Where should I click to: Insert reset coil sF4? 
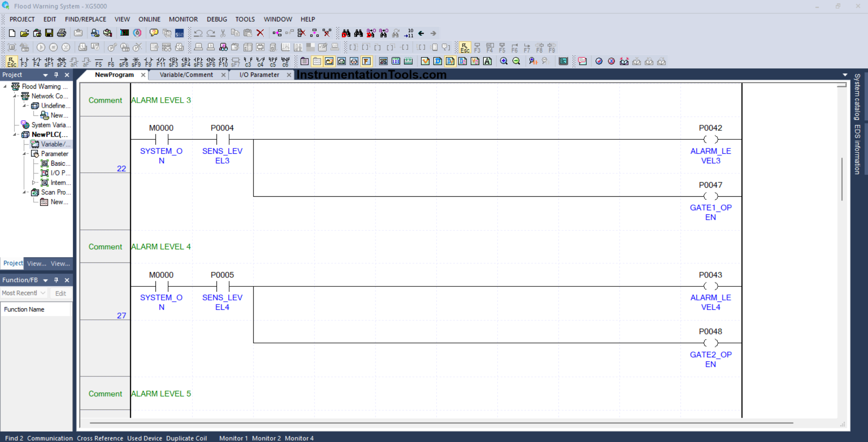click(x=186, y=62)
